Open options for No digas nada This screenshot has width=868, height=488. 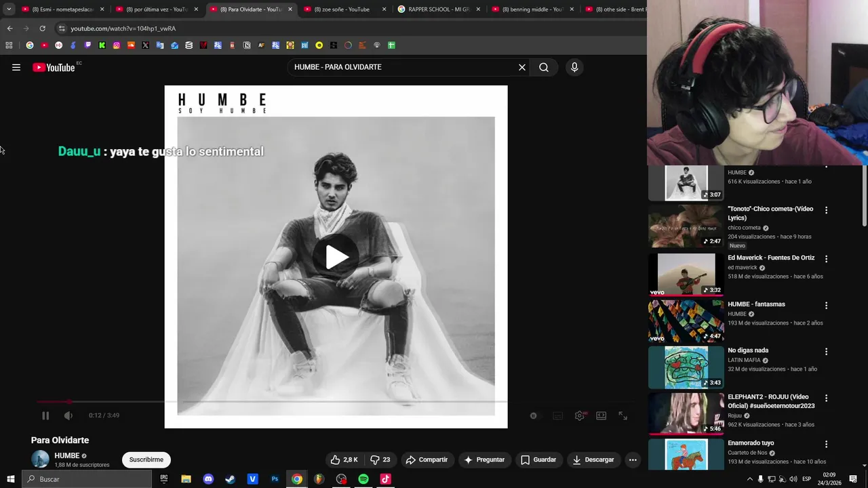point(826,352)
